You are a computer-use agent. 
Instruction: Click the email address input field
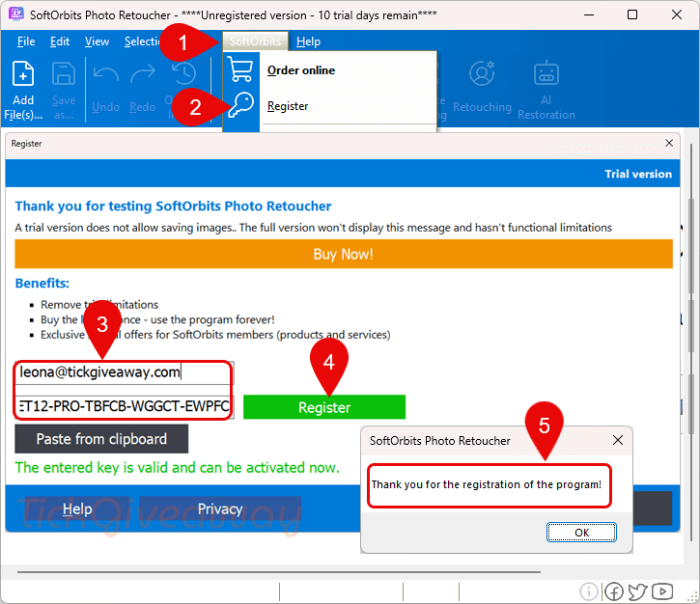tap(125, 372)
